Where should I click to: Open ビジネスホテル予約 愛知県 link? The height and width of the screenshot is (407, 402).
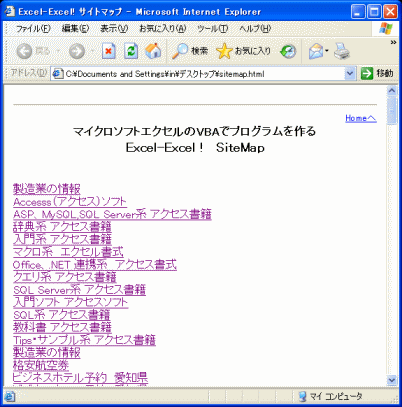point(80,378)
